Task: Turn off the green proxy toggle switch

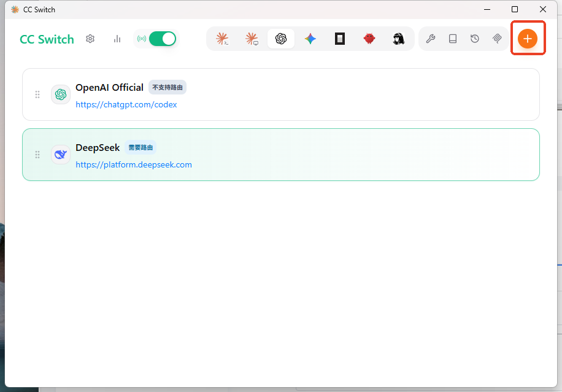Action: pos(163,39)
